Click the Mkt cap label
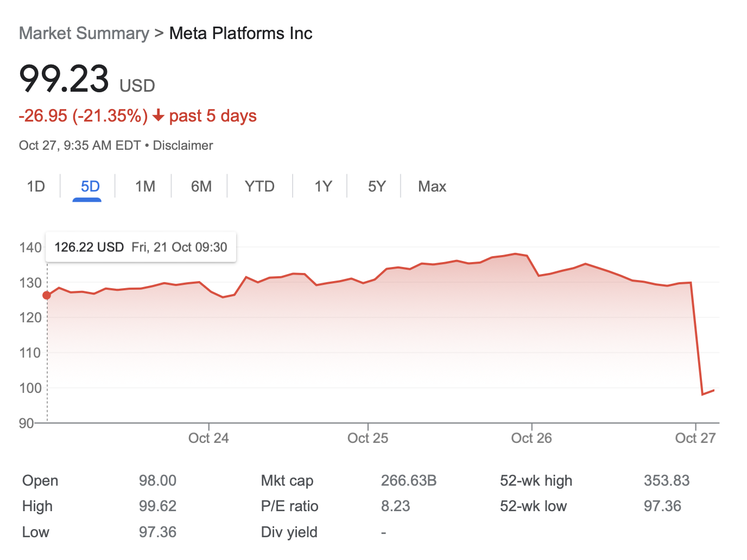This screenshot has height=560, width=747. [287, 481]
